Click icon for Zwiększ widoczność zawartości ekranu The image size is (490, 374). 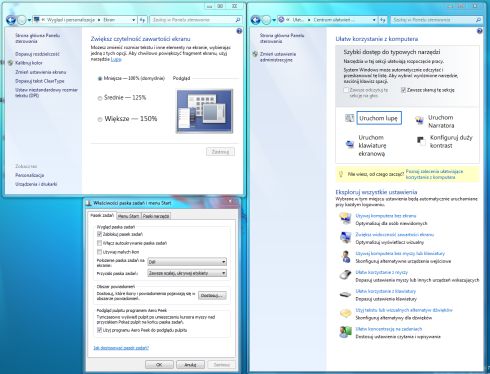[345, 237]
